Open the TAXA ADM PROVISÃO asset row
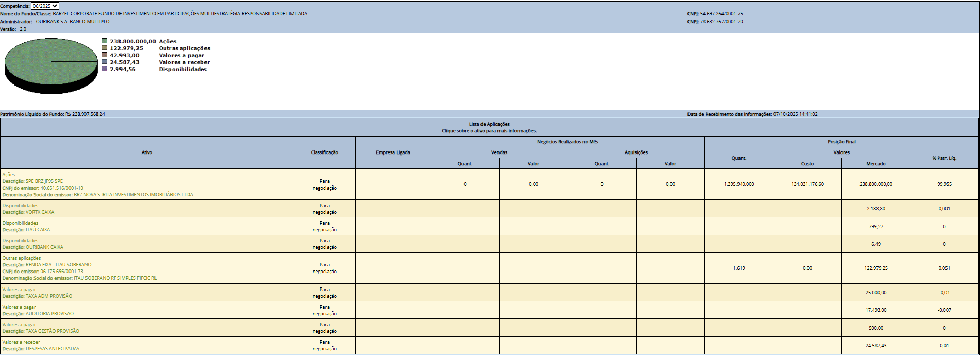Image resolution: width=980 pixels, height=356 pixels. pyautogui.click(x=147, y=293)
